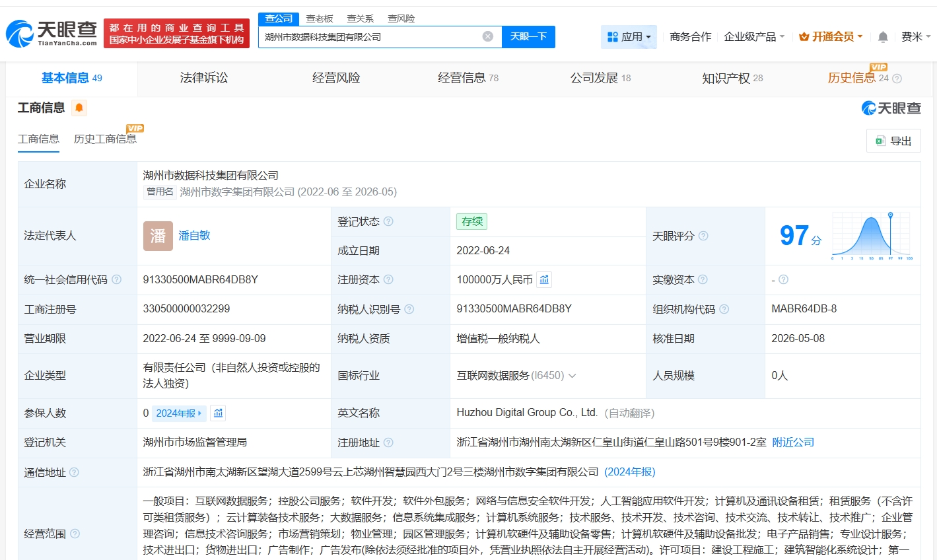Open legal representative 潘自敏 link

(x=194, y=236)
